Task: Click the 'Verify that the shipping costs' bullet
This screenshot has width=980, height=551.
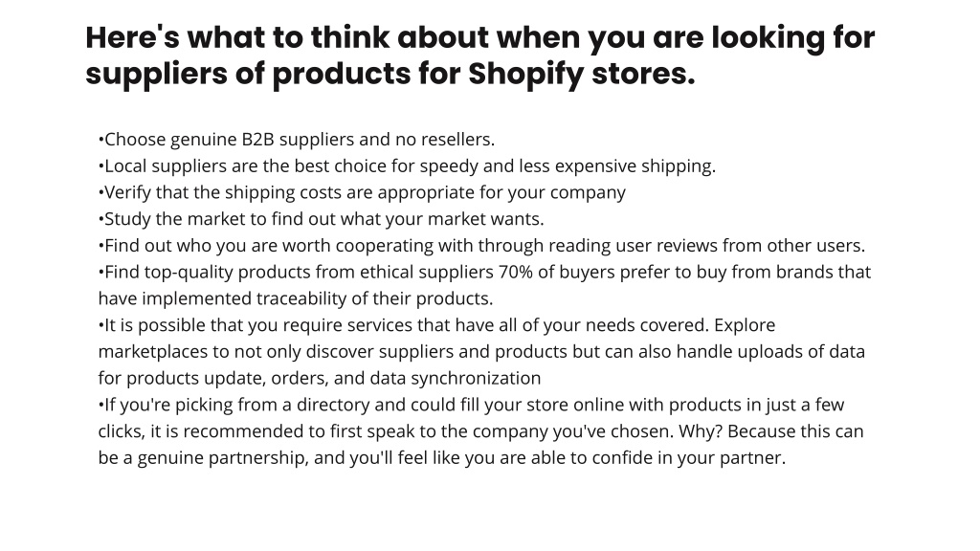Action: pyautogui.click(x=362, y=192)
